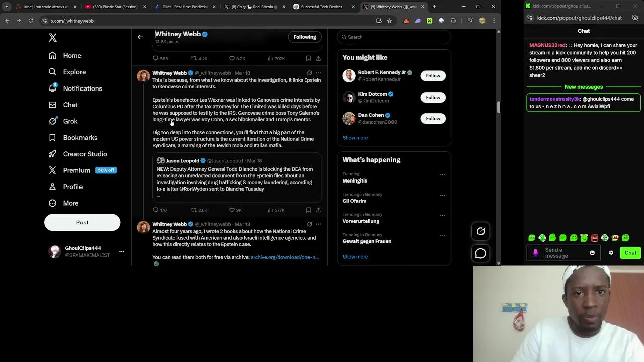
Task: Follow Dan Cohen
Action: click(x=433, y=118)
